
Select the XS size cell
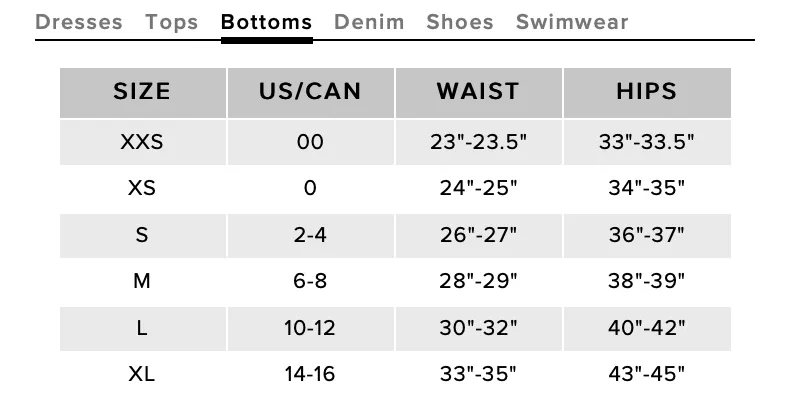[143, 188]
